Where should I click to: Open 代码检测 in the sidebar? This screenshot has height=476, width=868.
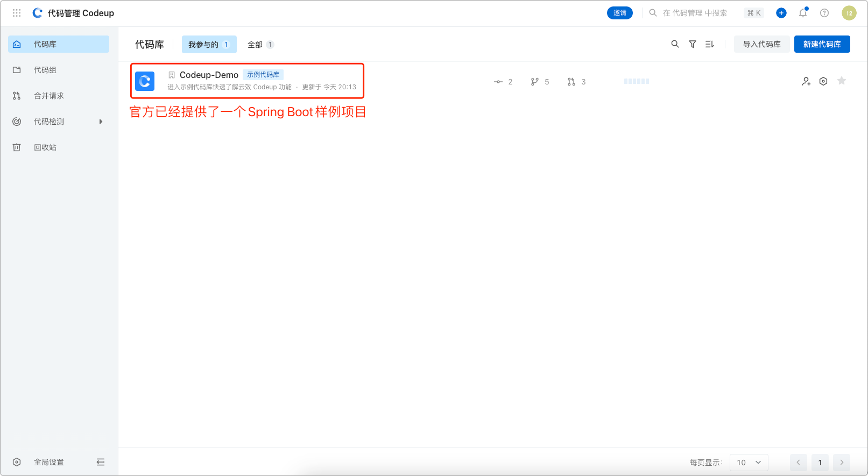(59, 122)
